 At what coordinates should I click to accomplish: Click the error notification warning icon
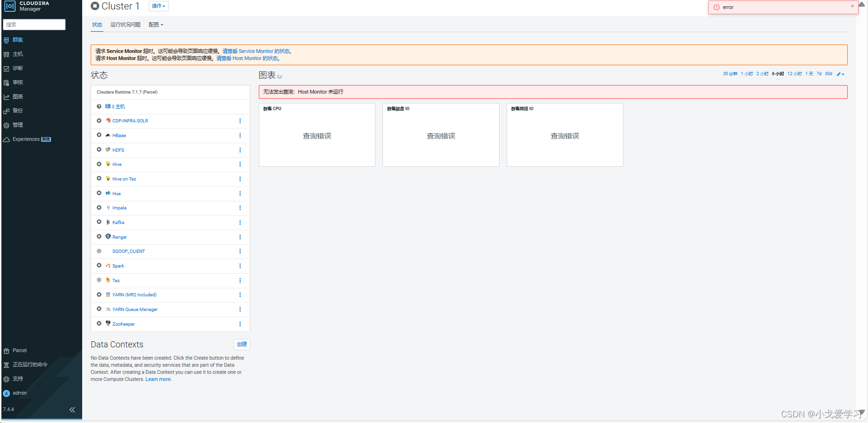pos(716,7)
